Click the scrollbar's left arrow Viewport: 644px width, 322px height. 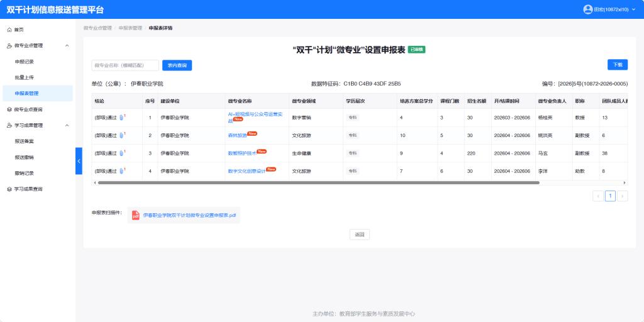click(95, 183)
